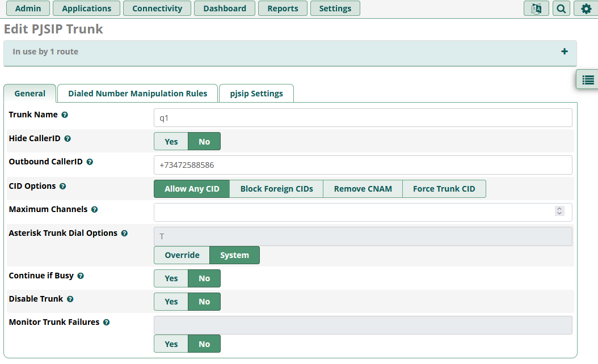598x364 pixels.
Task: Enable Continue if Busy with Yes
Action: [x=171, y=278]
